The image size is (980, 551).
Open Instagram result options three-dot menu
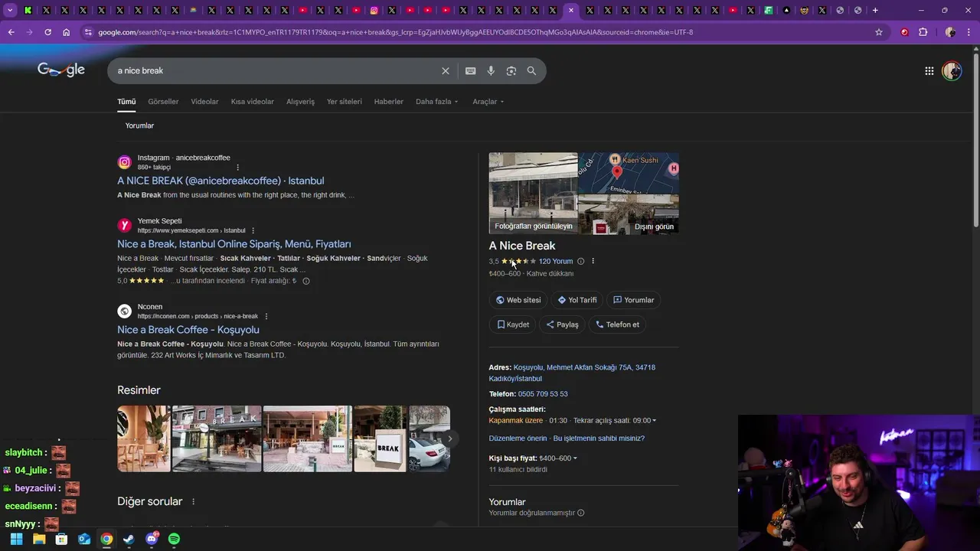(x=237, y=167)
